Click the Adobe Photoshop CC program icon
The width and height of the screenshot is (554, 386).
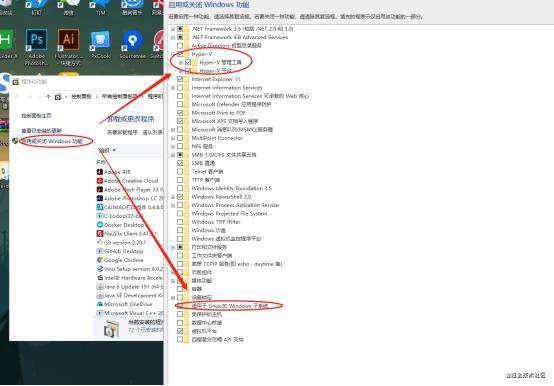100,198
